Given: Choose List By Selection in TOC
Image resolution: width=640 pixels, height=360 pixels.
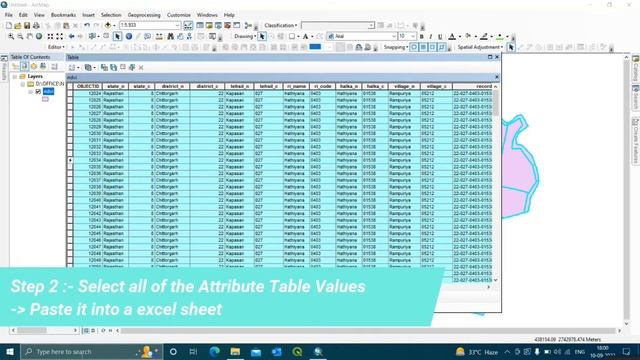Looking at the screenshot, I should coord(43,67).
